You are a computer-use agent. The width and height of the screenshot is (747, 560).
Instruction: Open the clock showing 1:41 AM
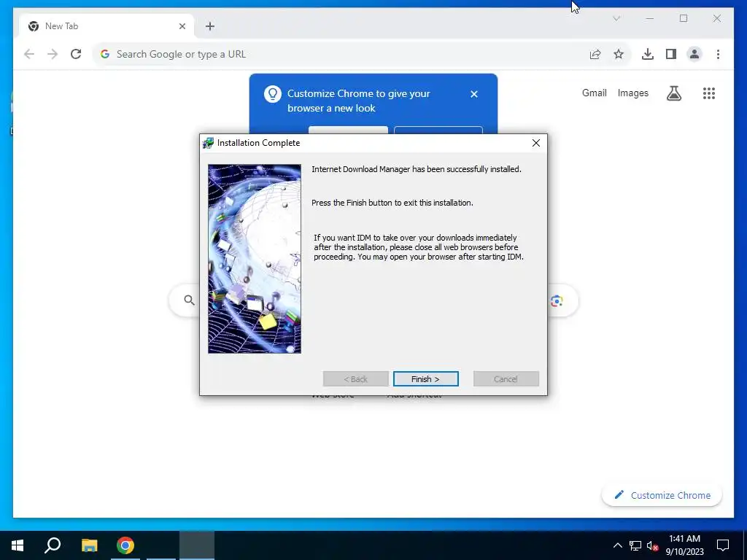pyautogui.click(x=684, y=545)
